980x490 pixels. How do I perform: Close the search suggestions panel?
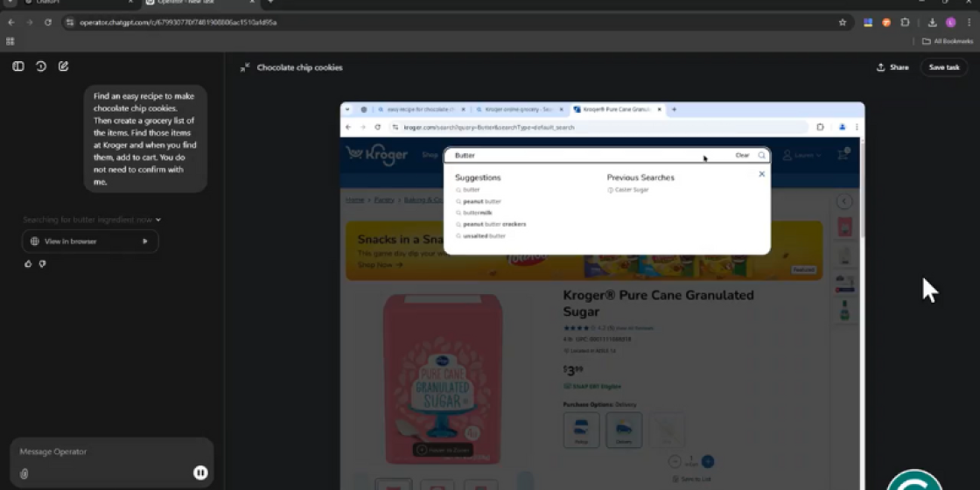point(761,174)
